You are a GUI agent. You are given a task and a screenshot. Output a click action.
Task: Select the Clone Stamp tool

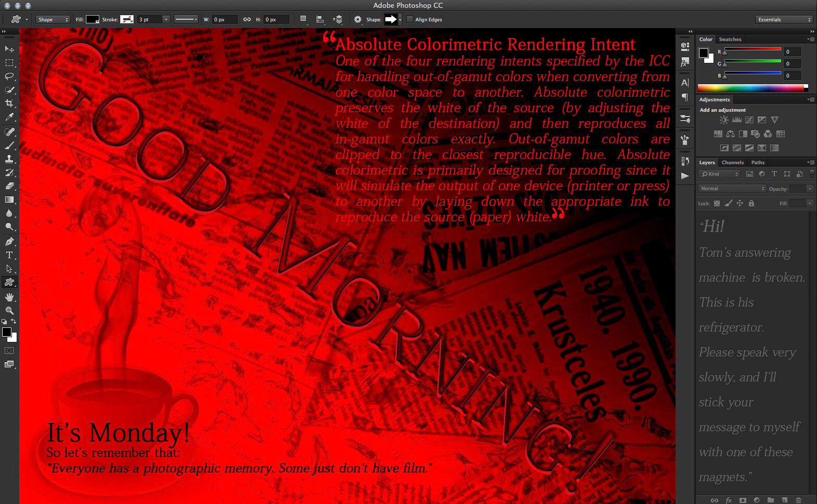pos(9,159)
